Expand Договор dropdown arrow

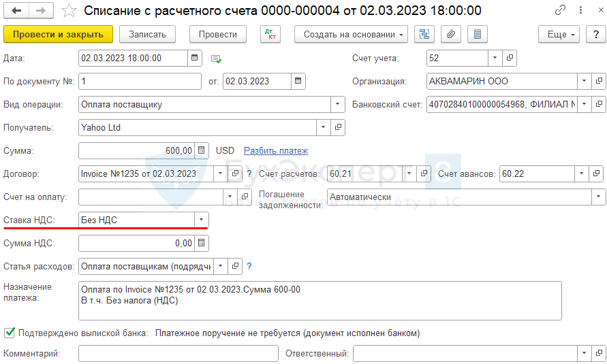click(x=220, y=174)
